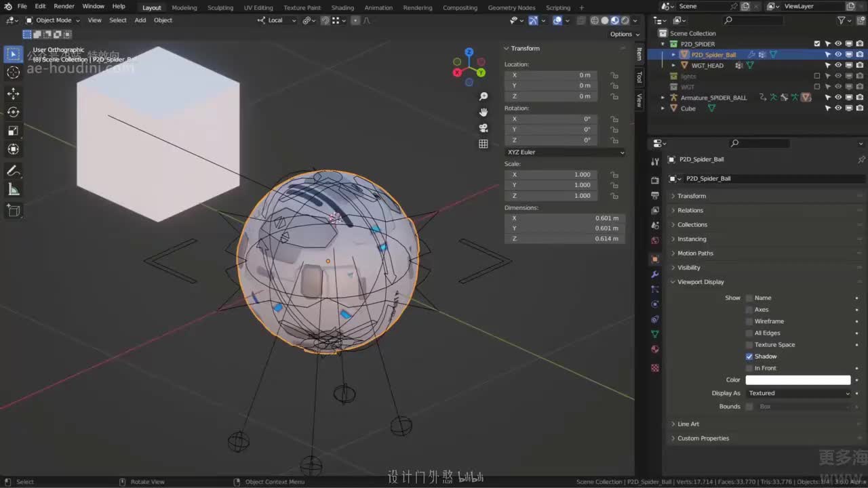This screenshot has width=868, height=488.
Task: Toggle viewport overlays button
Action: (x=557, y=20)
